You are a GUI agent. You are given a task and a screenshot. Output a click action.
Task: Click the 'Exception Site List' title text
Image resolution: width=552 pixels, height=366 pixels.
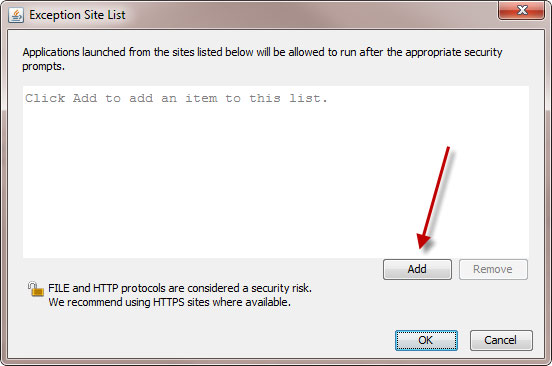point(77,15)
